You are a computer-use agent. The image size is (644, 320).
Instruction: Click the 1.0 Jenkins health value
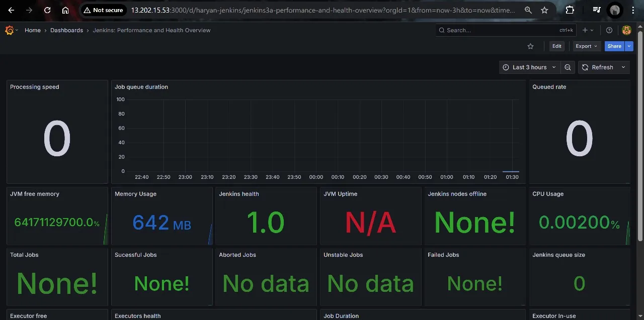266,223
